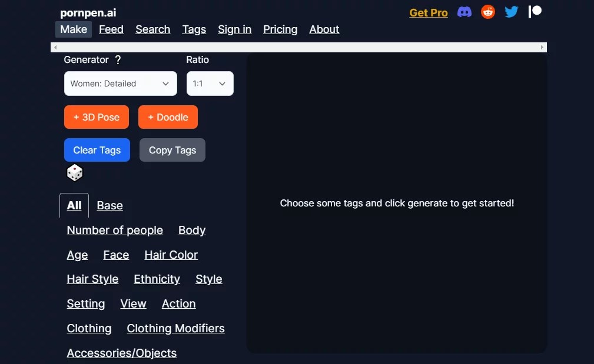The image size is (594, 364).
Task: Open the Pricing page
Action: click(280, 29)
